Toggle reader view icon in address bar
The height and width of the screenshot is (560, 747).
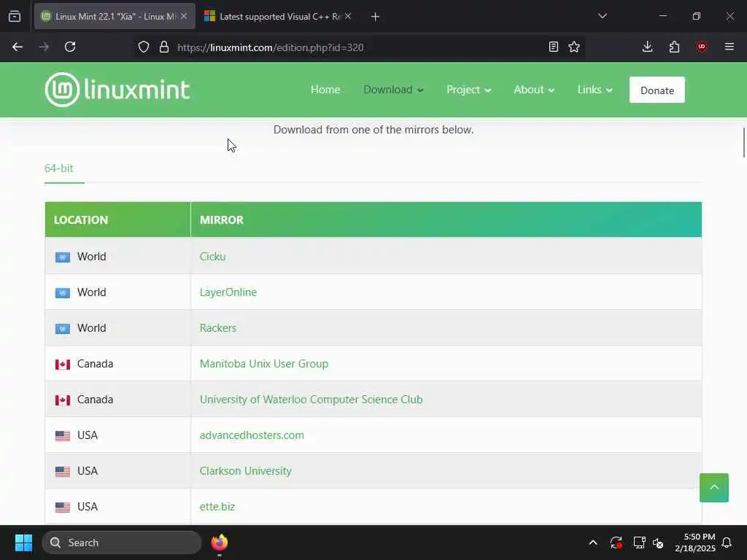(x=553, y=47)
